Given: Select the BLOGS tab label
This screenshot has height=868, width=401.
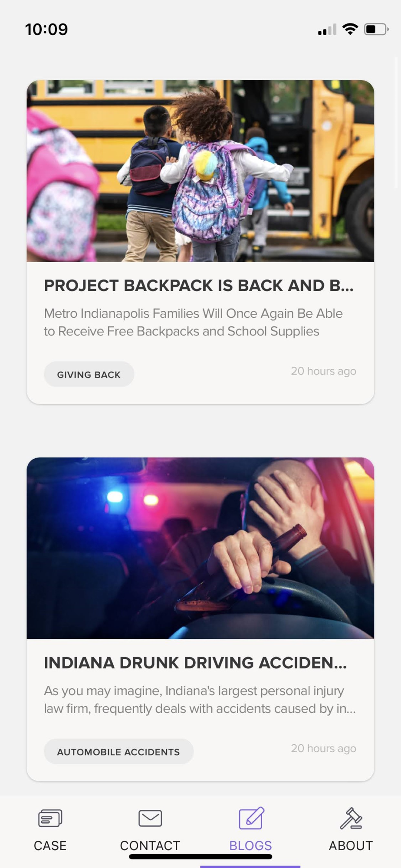Looking at the screenshot, I should coord(251,845).
